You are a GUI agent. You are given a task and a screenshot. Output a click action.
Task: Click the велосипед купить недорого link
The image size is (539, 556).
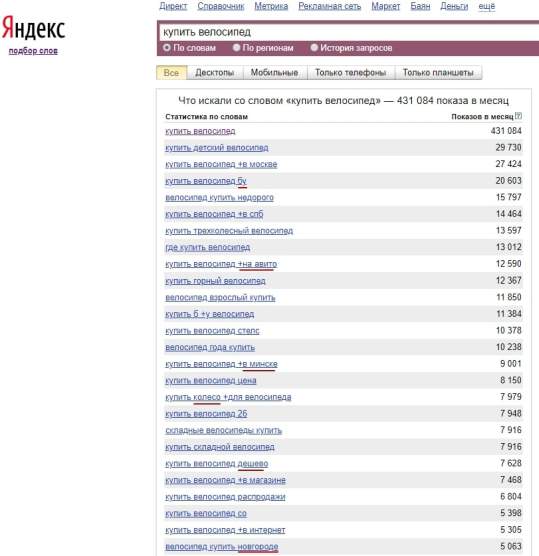coord(220,198)
